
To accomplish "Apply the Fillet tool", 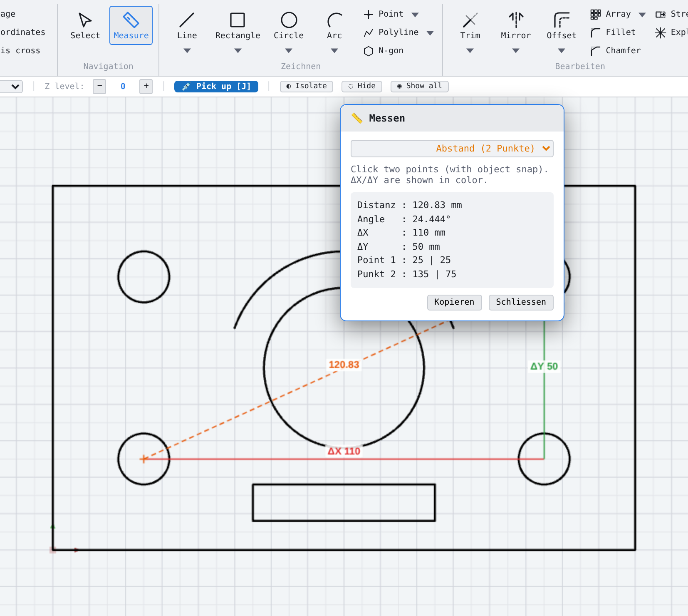I will pyautogui.click(x=614, y=32).
